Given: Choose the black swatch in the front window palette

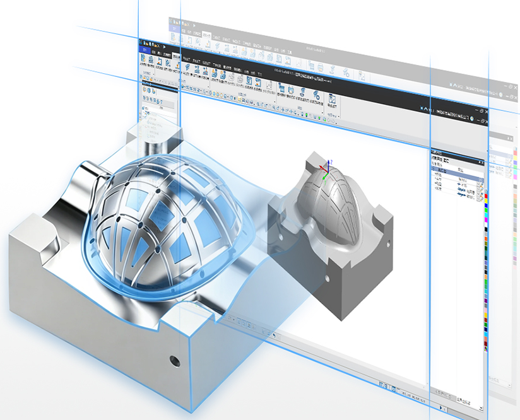Looking at the screenshot, I should pyautogui.click(x=486, y=230).
